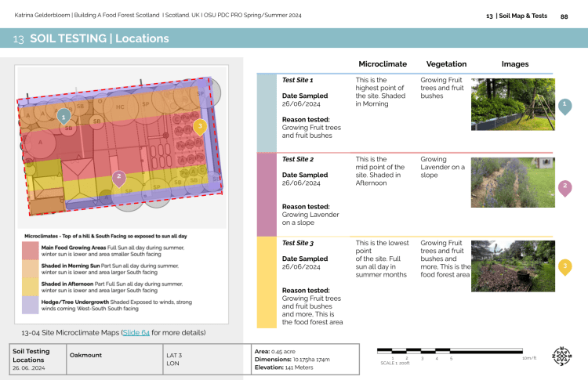588x380 pixels.
Task: Click the scale bar
Action: pos(450,351)
